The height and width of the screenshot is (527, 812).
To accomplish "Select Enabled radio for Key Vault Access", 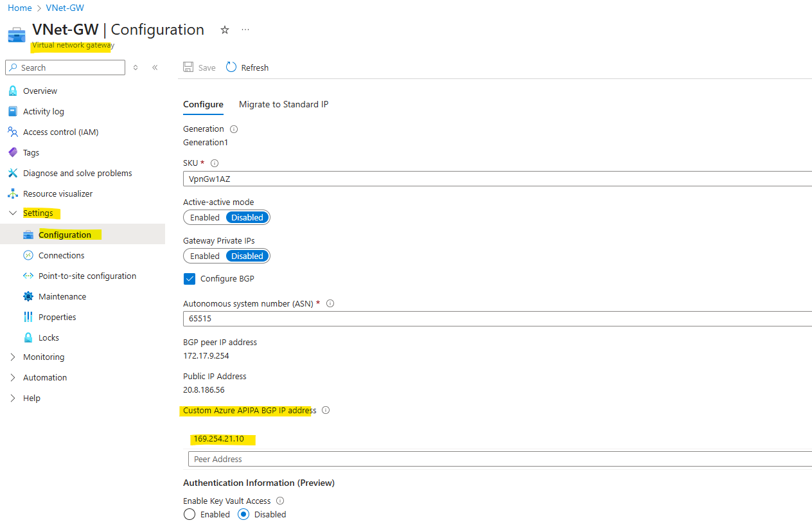I will [190, 514].
